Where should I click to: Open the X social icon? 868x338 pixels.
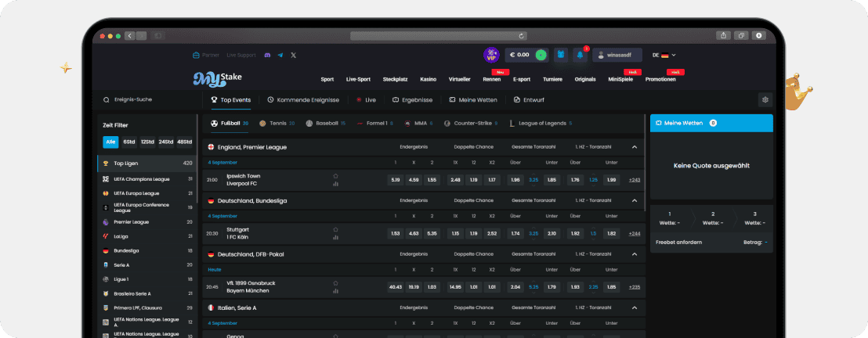(294, 56)
